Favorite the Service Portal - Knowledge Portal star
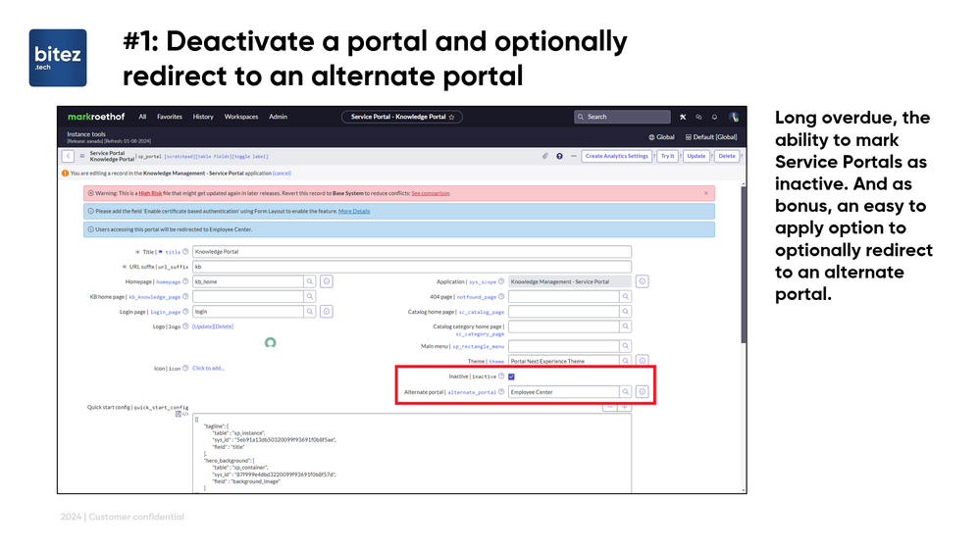The height and width of the screenshot is (551, 980). [x=452, y=117]
